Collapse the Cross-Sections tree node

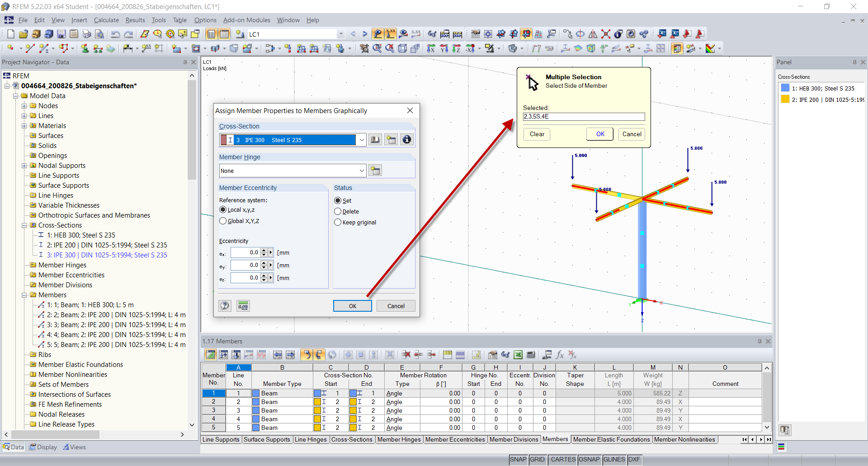[x=24, y=225]
